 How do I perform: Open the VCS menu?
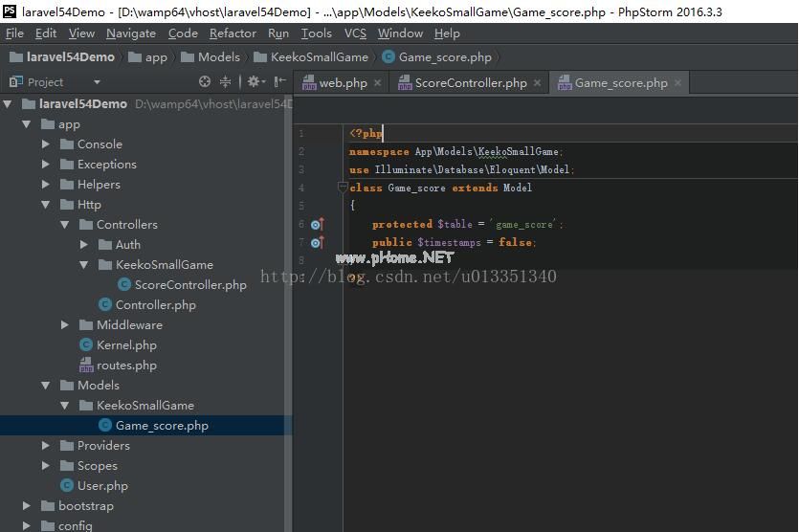(x=355, y=33)
